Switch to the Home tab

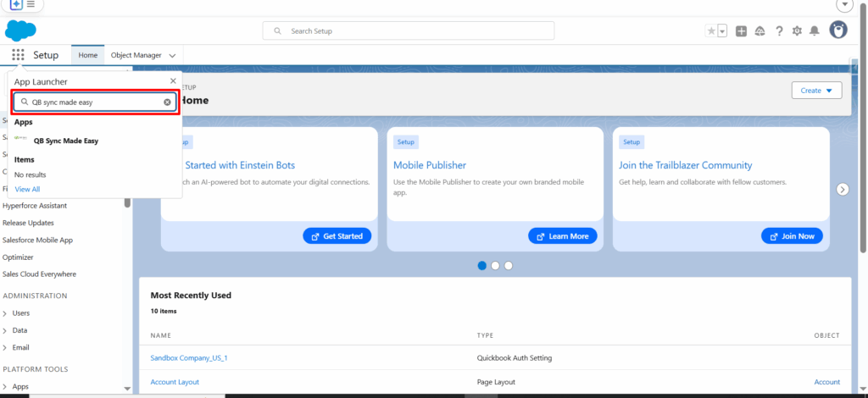click(x=88, y=55)
